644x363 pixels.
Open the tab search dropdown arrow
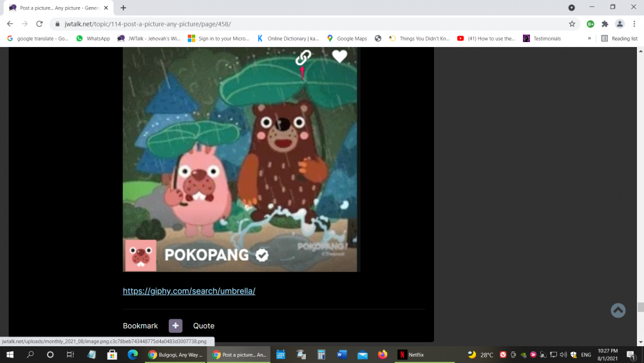click(x=571, y=8)
